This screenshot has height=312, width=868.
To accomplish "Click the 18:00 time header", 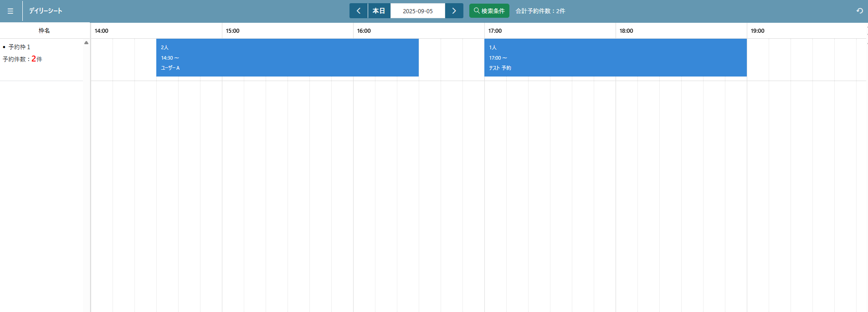I will [x=627, y=31].
